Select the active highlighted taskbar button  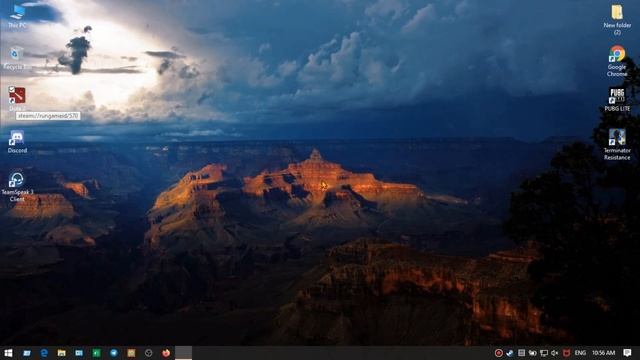coord(184,353)
